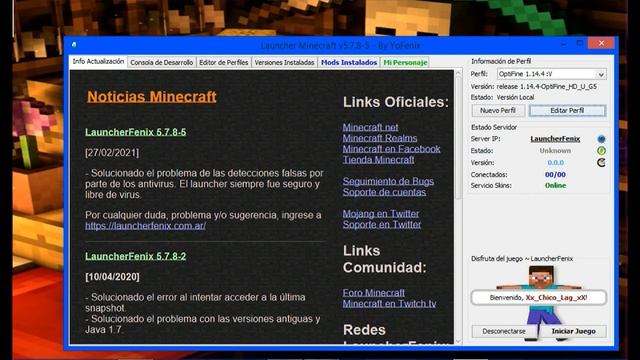Image resolution: width=640 pixels, height=360 pixels.
Task: Click the Noticias Minecraft title link
Action: 151,97
